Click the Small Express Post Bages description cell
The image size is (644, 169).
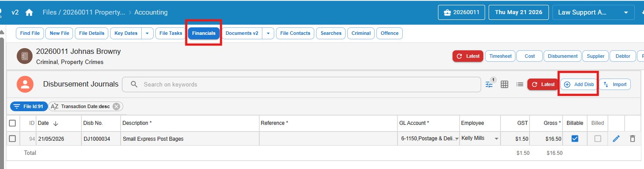pyautogui.click(x=189, y=139)
